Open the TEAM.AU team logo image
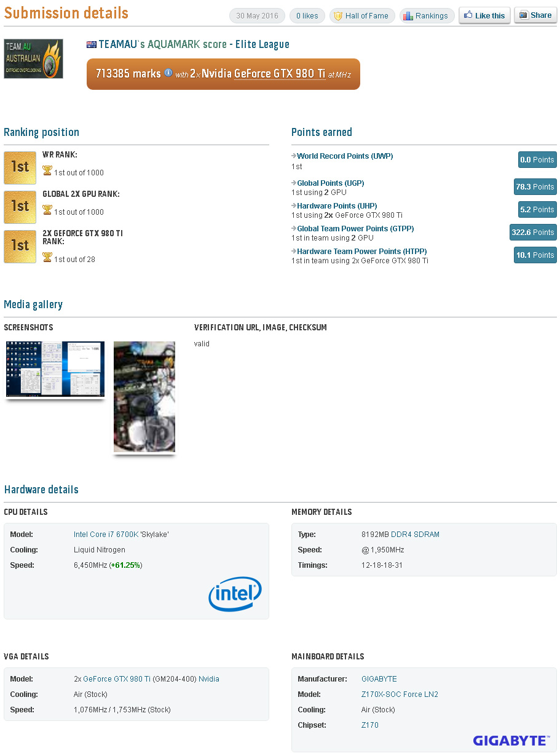The width and height of the screenshot is (560, 756). (x=33, y=58)
